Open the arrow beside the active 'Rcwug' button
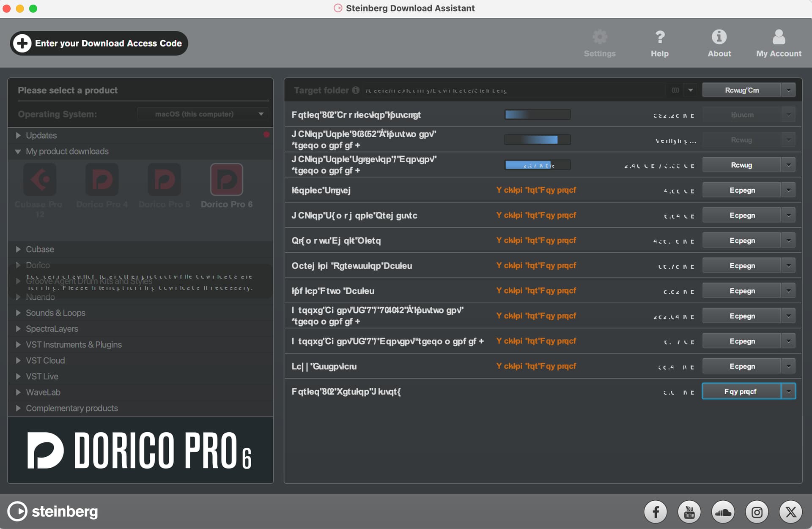The width and height of the screenshot is (812, 529). coord(789,165)
